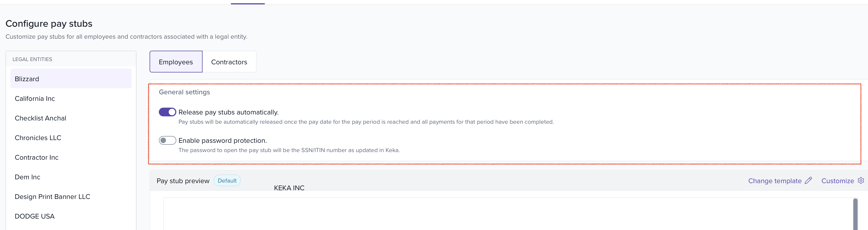
Task: Select California Inc legal entity
Action: click(x=35, y=99)
